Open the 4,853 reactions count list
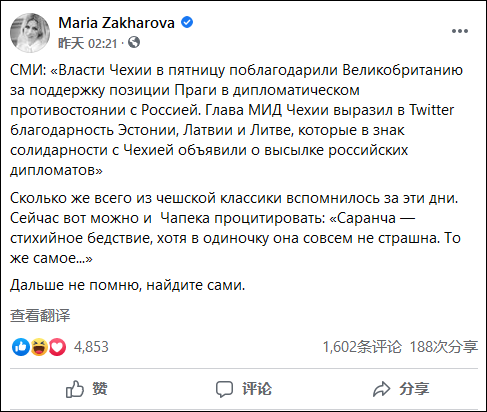Screen dimensions: 487x412 coord(91,347)
